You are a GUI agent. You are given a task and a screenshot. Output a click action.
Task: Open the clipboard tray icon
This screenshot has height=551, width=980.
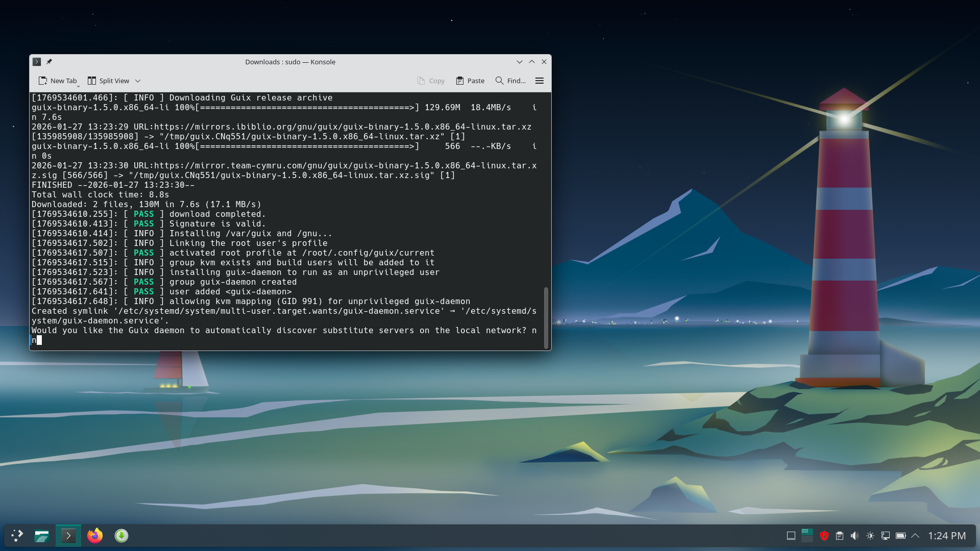[x=840, y=536]
